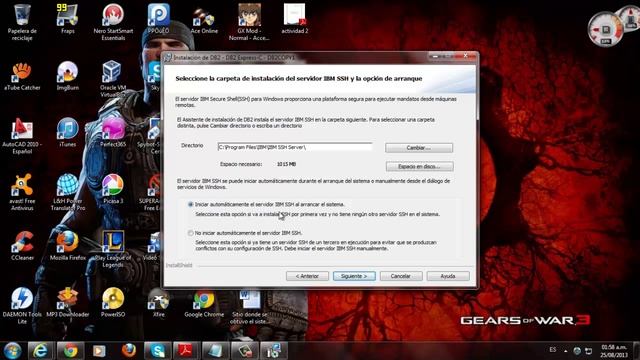This screenshot has height=360, width=640.
Task: Open the Papelera de reciclaje desktop icon
Action: click(x=22, y=22)
